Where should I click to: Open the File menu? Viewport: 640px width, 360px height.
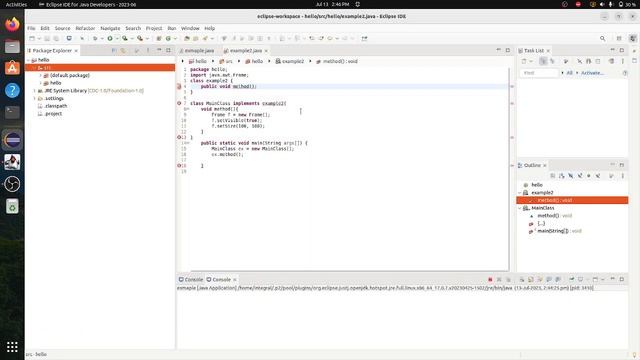click(x=31, y=28)
